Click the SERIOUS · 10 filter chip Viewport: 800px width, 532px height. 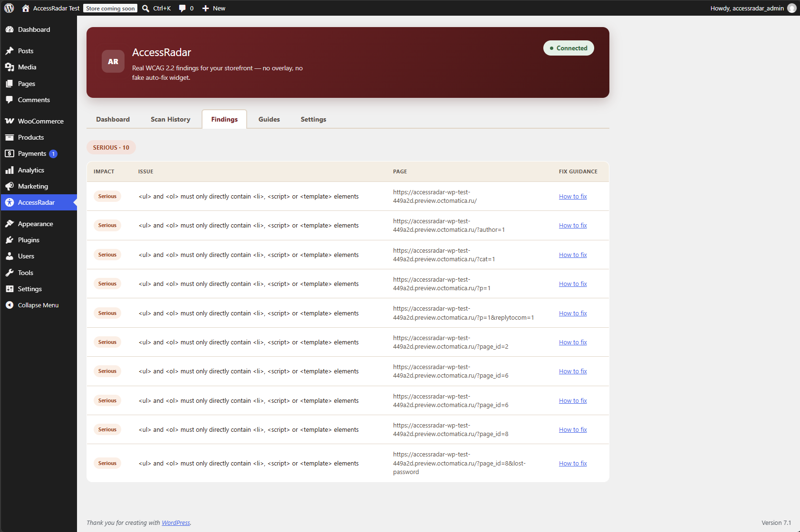coord(111,147)
